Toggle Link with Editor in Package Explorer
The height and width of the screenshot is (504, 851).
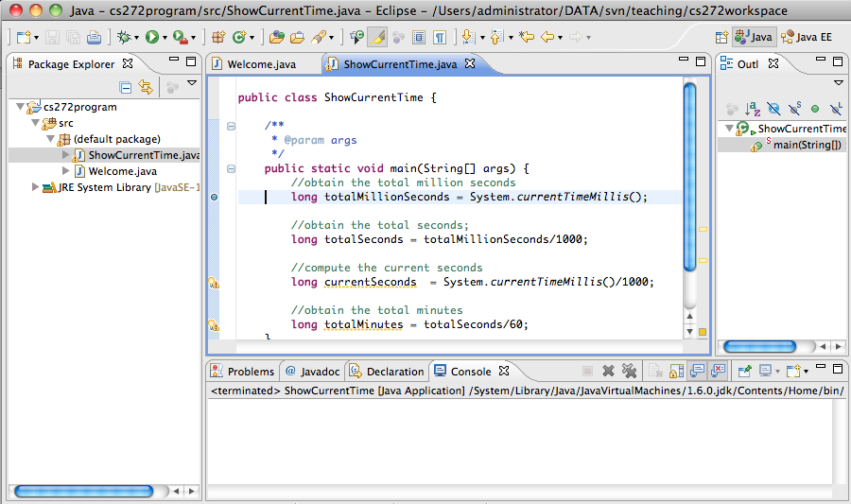146,87
